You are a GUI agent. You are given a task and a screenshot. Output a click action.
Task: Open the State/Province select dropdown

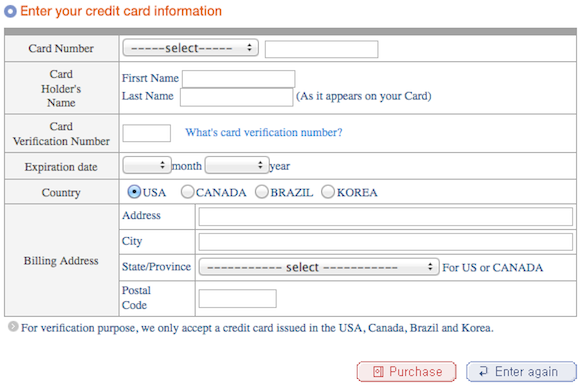[319, 267]
